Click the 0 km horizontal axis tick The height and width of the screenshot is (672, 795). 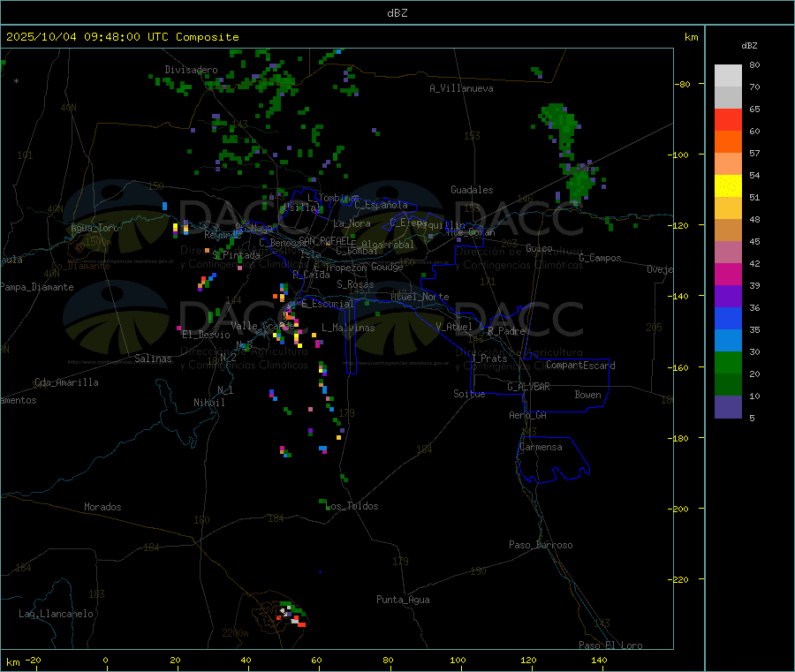click(x=105, y=660)
